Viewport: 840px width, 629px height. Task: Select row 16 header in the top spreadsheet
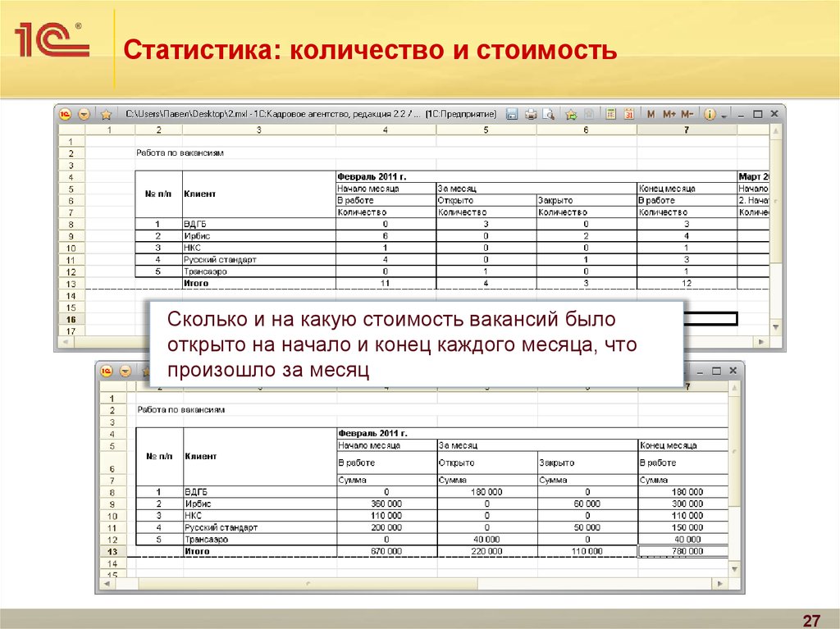coord(71,319)
